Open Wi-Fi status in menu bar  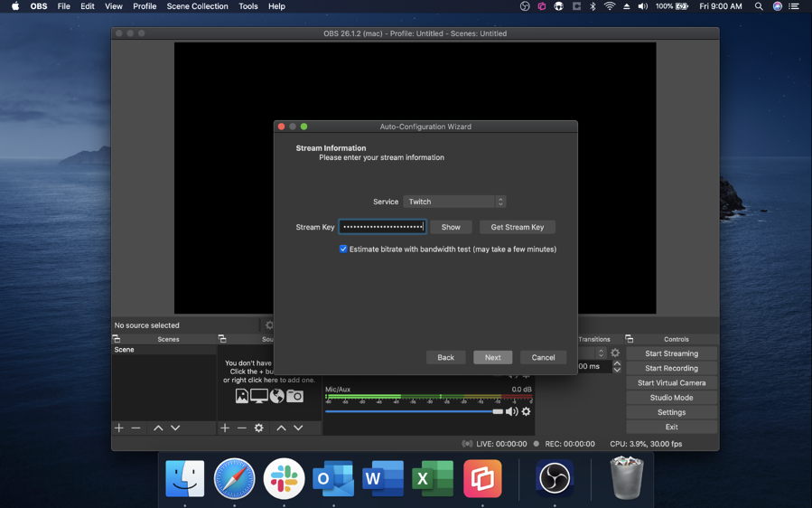(610, 6)
